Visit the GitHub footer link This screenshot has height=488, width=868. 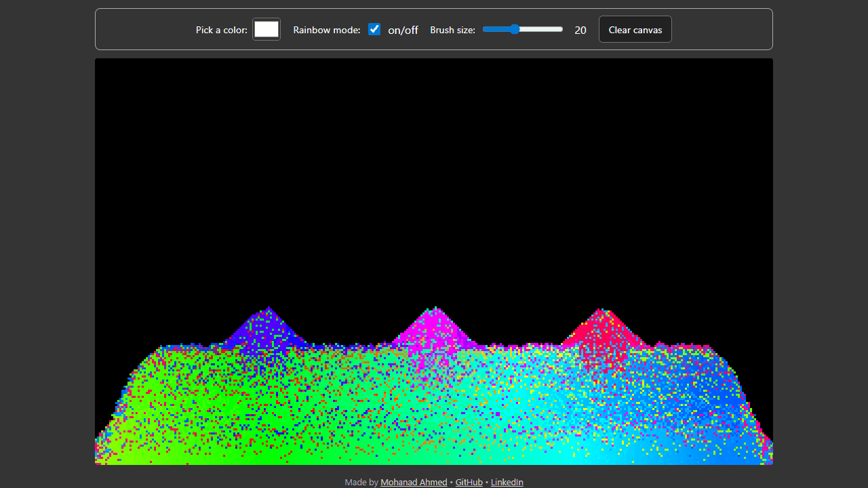[469, 482]
